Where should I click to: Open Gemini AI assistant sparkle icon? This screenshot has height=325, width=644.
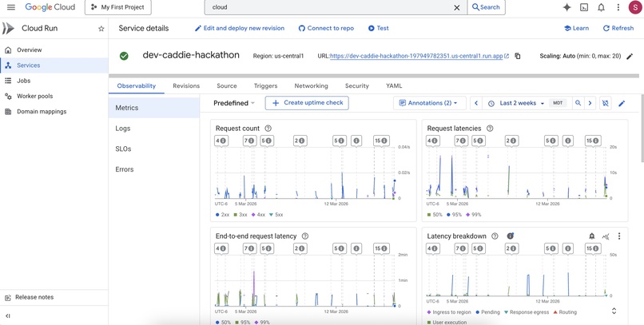click(566, 7)
